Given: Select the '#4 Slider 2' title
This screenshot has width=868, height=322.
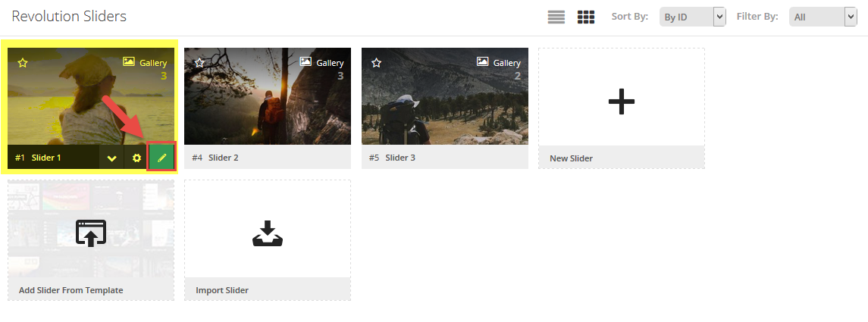Looking at the screenshot, I should 215,158.
